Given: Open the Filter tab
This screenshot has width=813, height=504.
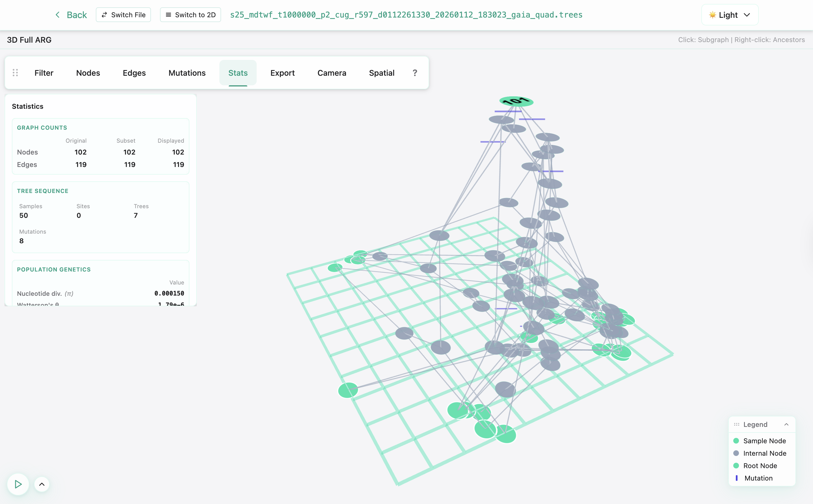Looking at the screenshot, I should point(44,73).
